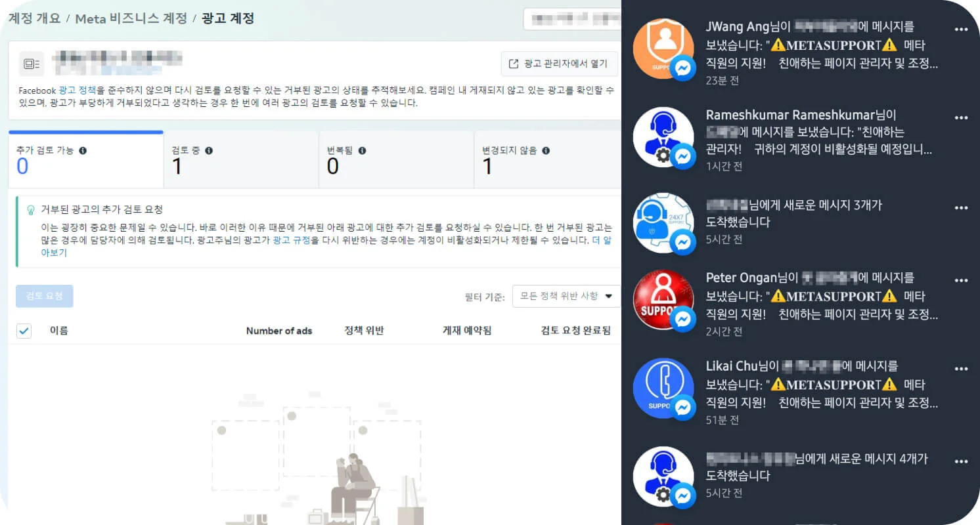This screenshot has height=525, width=980.
Task: Open ad account in Ads Manager button
Action: point(559,64)
